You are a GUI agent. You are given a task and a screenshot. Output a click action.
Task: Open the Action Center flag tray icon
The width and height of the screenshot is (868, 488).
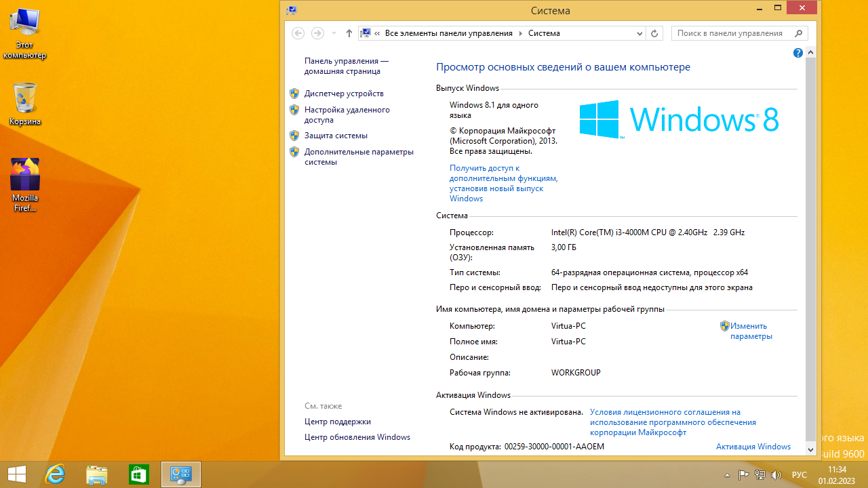coord(743,474)
